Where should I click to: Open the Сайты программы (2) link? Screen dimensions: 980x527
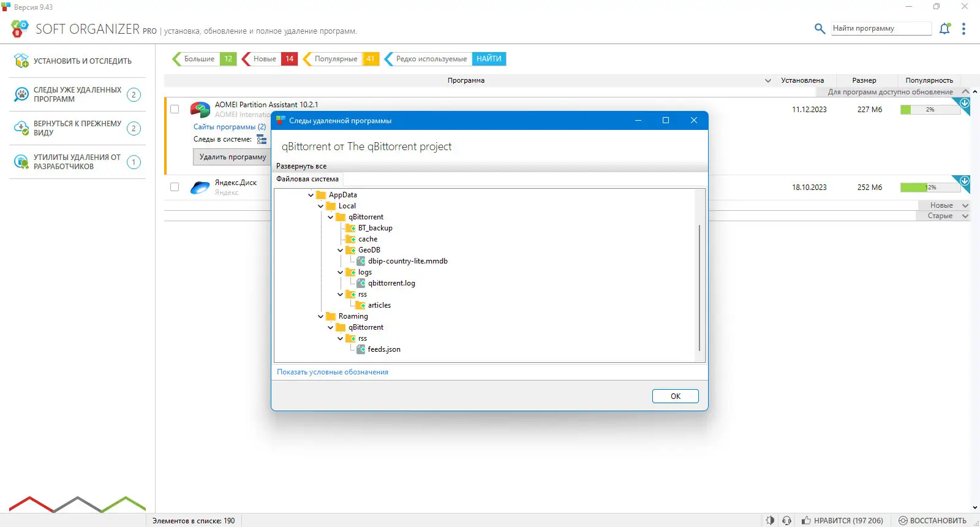click(230, 127)
